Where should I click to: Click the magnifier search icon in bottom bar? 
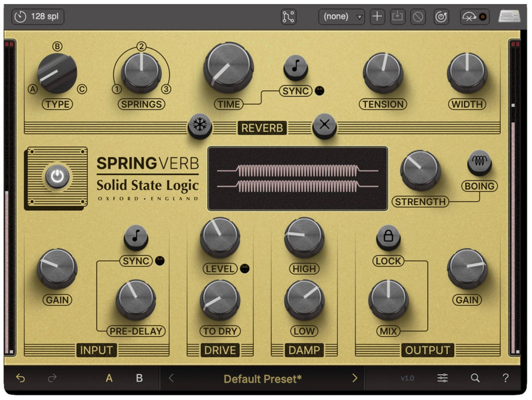pyautogui.click(x=474, y=378)
